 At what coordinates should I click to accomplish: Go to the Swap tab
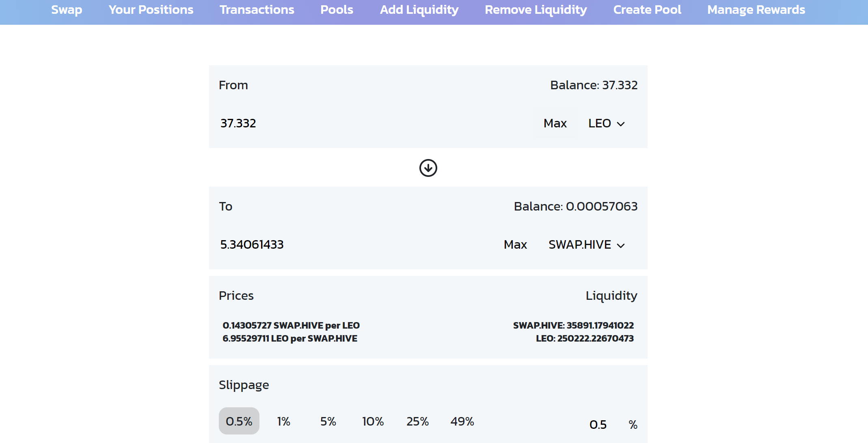pyautogui.click(x=67, y=10)
